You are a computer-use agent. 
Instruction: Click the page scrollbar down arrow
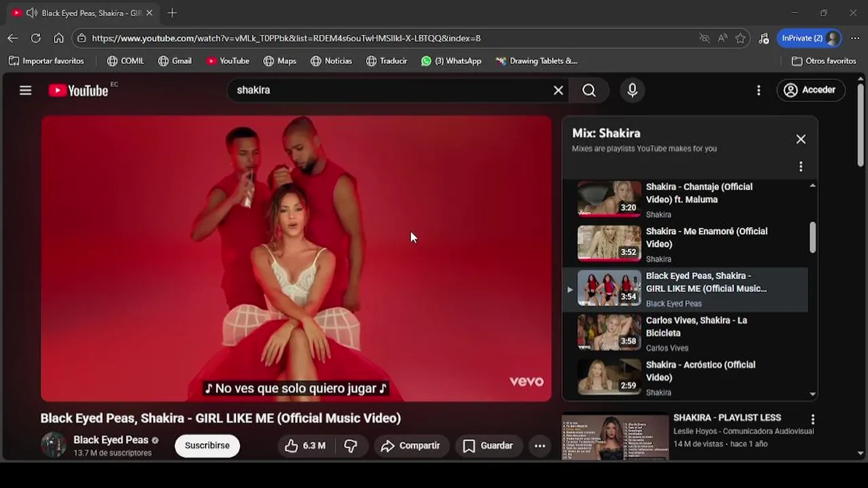(861, 453)
